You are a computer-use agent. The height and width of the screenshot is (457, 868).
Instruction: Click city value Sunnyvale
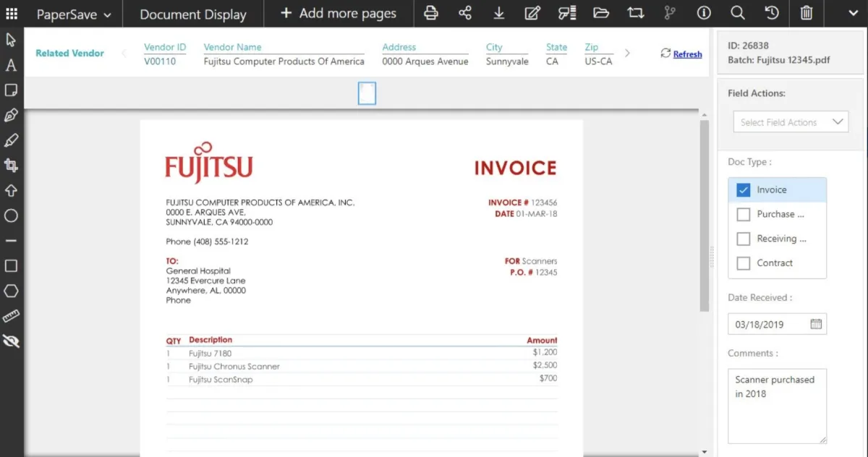pos(507,61)
